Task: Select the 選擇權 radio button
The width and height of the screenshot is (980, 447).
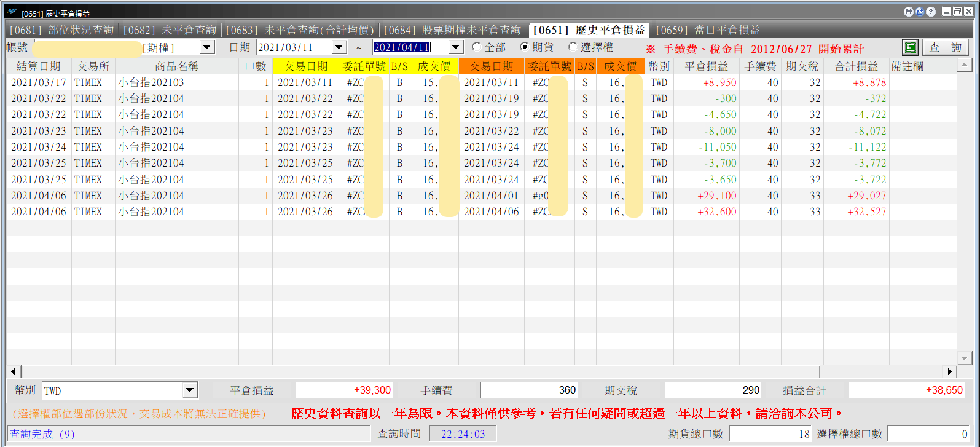Action: pyautogui.click(x=573, y=47)
